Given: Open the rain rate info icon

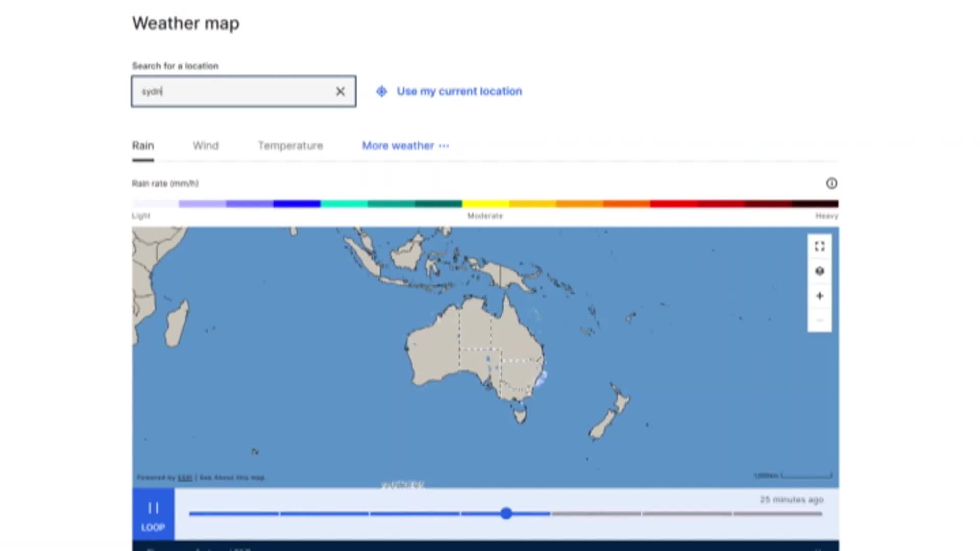Looking at the screenshot, I should click(831, 183).
